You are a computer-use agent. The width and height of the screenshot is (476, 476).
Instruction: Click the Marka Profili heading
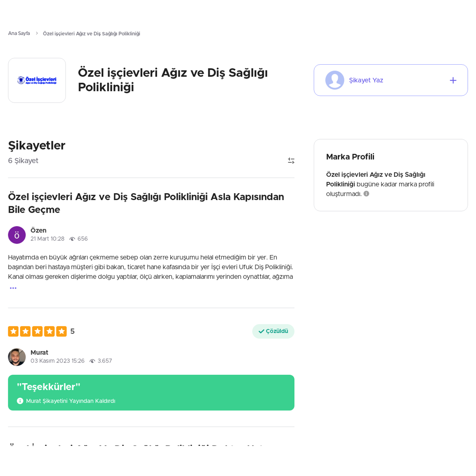coord(350,157)
